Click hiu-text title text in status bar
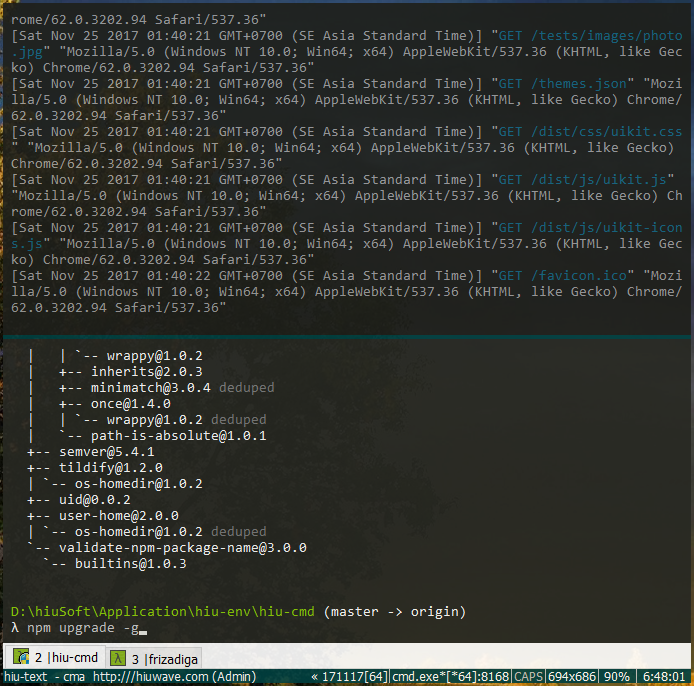 26,677
